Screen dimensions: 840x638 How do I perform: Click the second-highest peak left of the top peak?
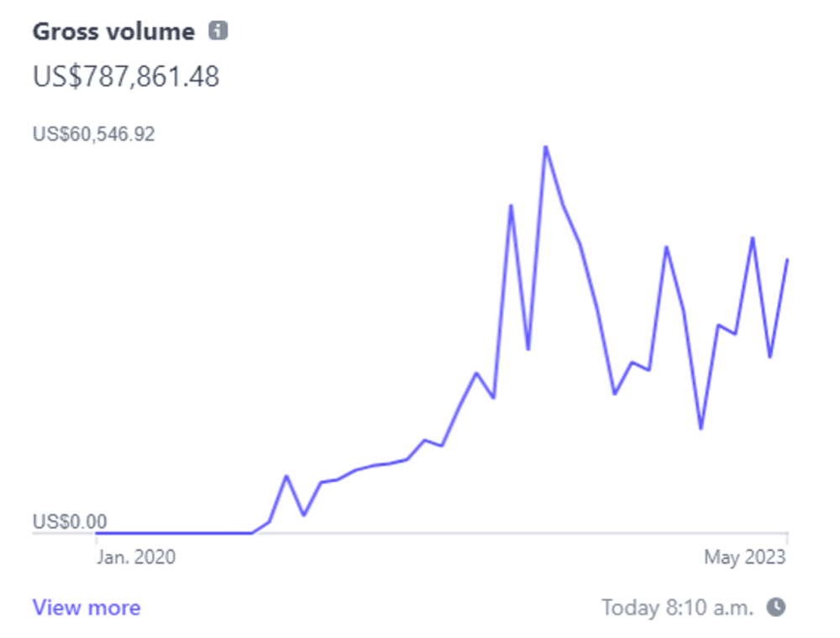tap(511, 206)
